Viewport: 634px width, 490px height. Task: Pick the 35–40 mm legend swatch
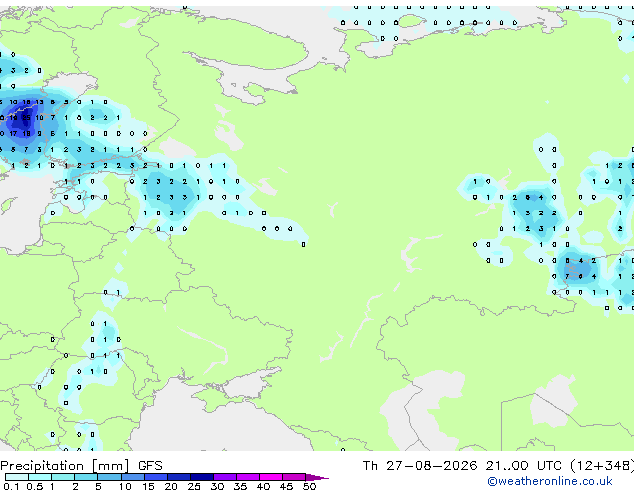[x=248, y=477]
